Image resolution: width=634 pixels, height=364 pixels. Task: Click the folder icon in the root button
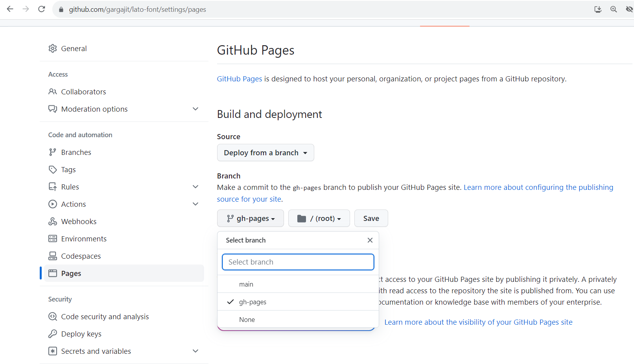click(x=302, y=219)
